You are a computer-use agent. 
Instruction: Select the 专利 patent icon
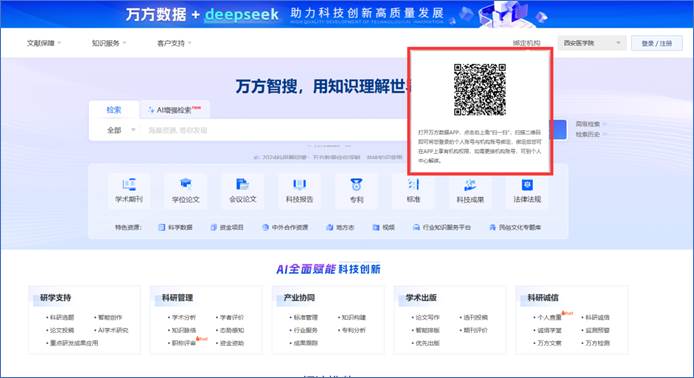tap(356, 191)
